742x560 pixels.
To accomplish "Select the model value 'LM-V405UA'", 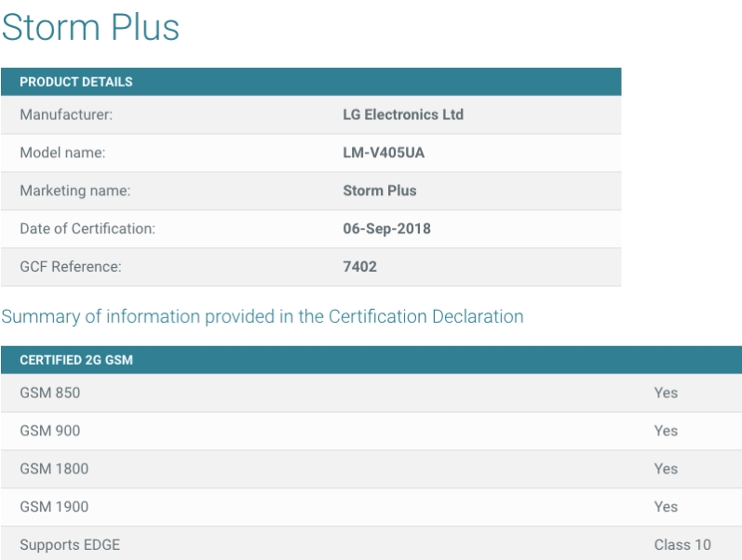I will click(x=384, y=153).
